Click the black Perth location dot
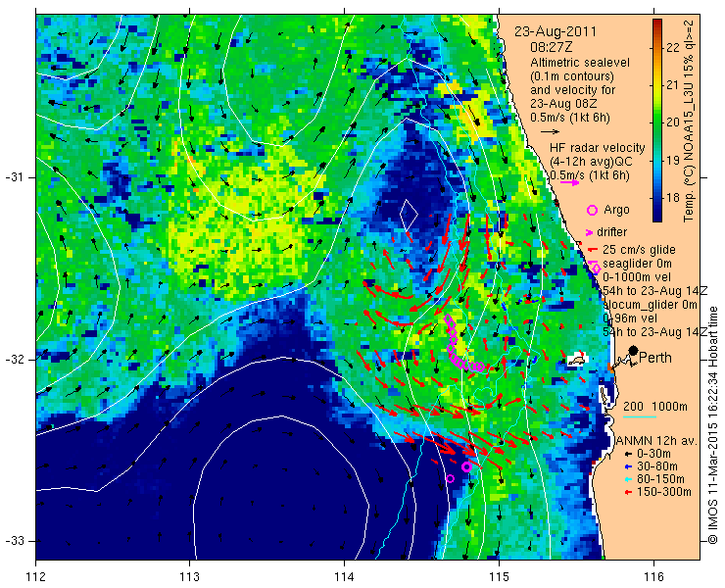Screen dimensions: 725x588 (633, 351)
